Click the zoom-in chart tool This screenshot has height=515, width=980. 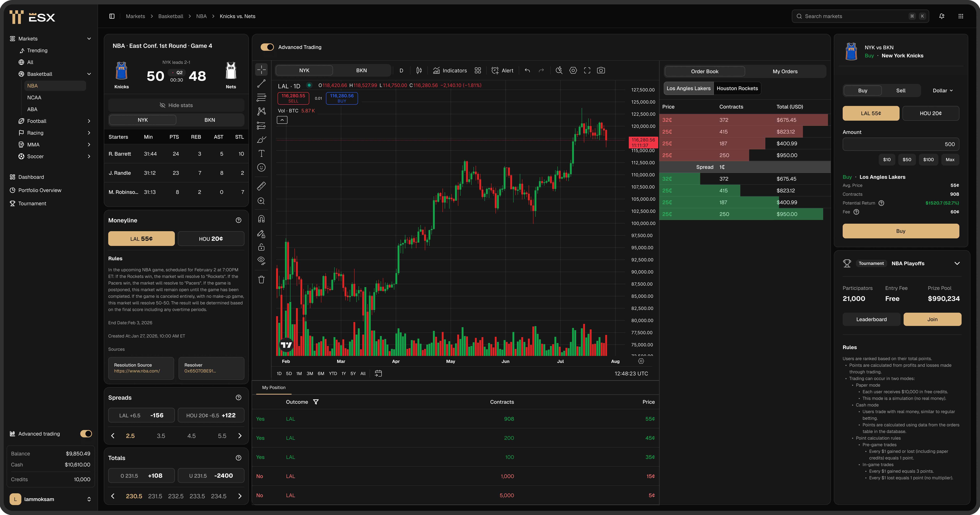click(261, 201)
